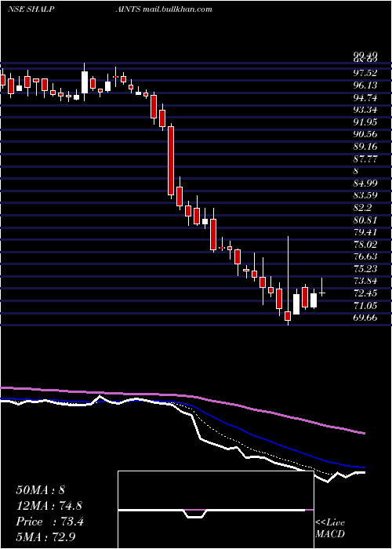Viewport: 392px width, 549px height.
Task: Select the 83.59 price axis label
Action: (x=365, y=195)
